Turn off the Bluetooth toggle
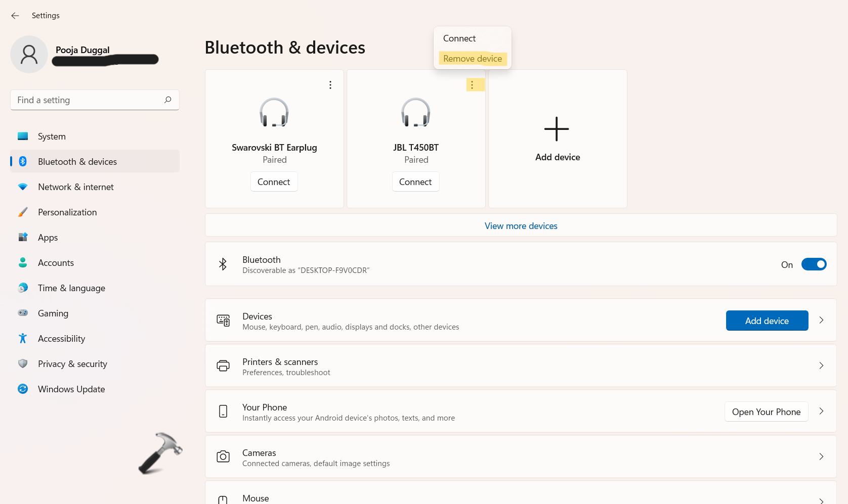Image resolution: width=848 pixels, height=504 pixels. pyautogui.click(x=814, y=264)
